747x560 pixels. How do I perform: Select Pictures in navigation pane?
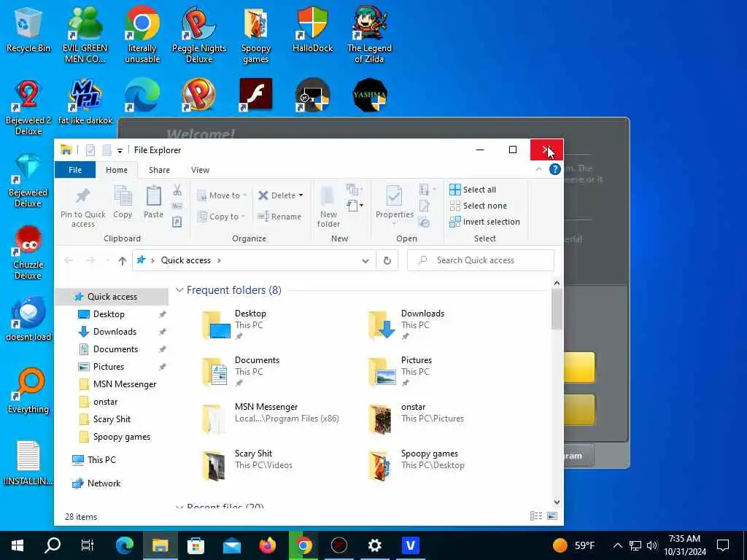(x=108, y=367)
